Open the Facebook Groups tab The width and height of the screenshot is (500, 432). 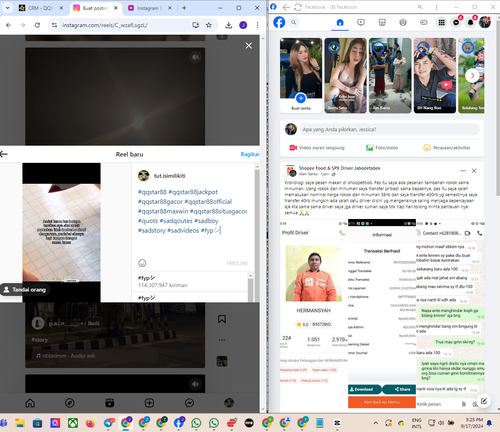[403, 22]
